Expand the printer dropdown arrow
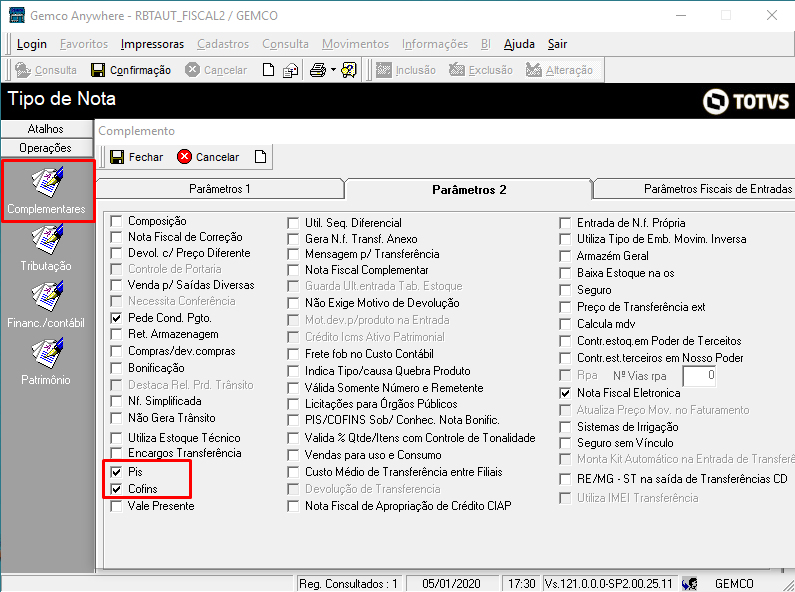The height and width of the screenshot is (592, 795). tap(333, 70)
